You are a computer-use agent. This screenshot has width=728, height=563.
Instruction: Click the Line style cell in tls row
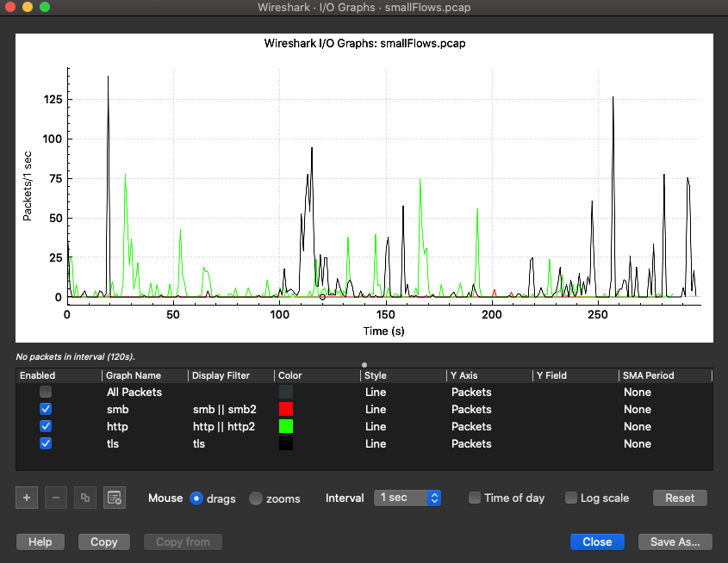376,444
